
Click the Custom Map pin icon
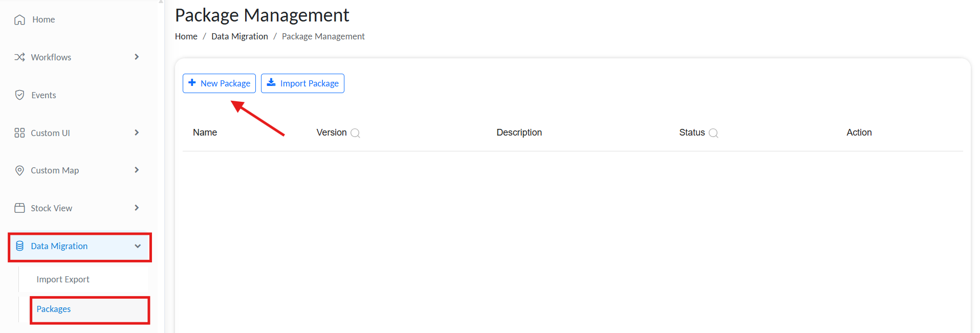tap(19, 170)
